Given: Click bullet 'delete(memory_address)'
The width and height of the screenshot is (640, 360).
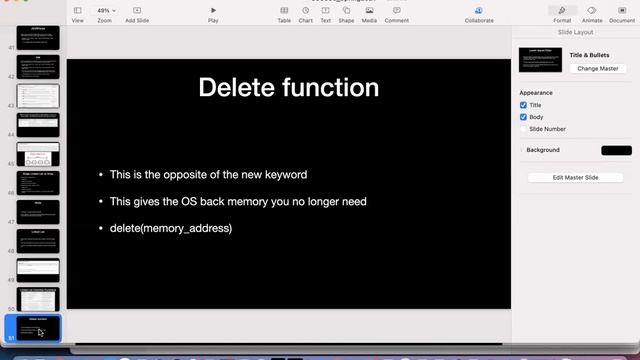Looking at the screenshot, I should coord(171,228).
